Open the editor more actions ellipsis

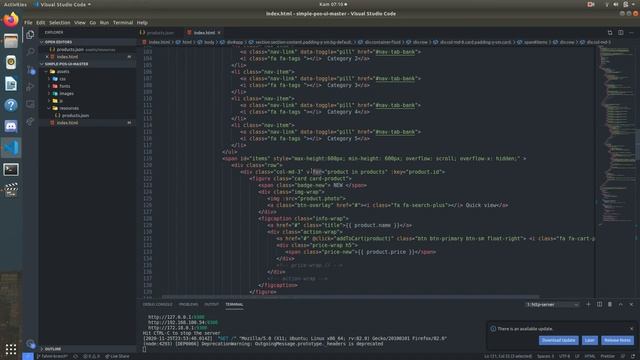[x=631, y=32]
